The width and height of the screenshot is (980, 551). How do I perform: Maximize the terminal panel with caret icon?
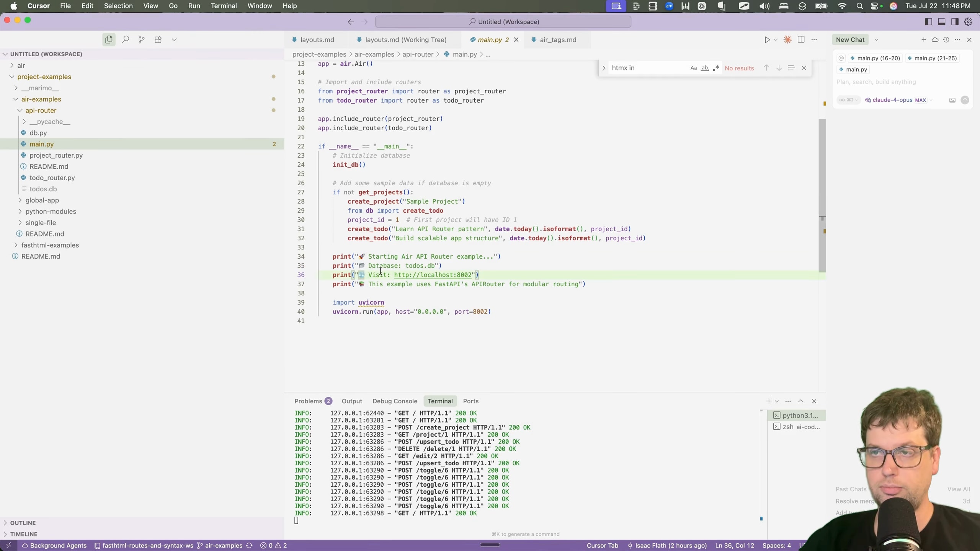coord(801,401)
